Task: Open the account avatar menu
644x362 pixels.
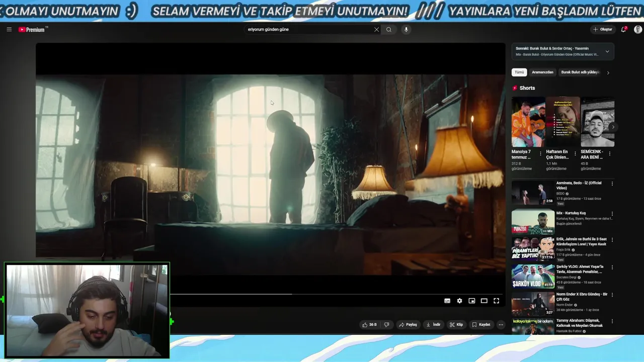Action: tap(638, 30)
